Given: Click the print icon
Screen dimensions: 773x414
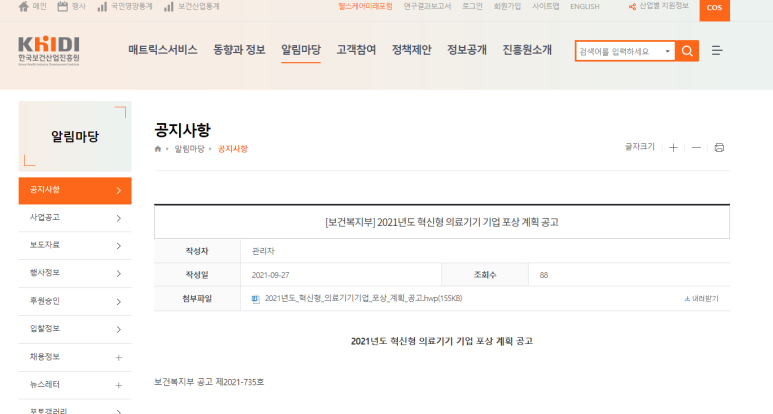Looking at the screenshot, I should point(719,147).
